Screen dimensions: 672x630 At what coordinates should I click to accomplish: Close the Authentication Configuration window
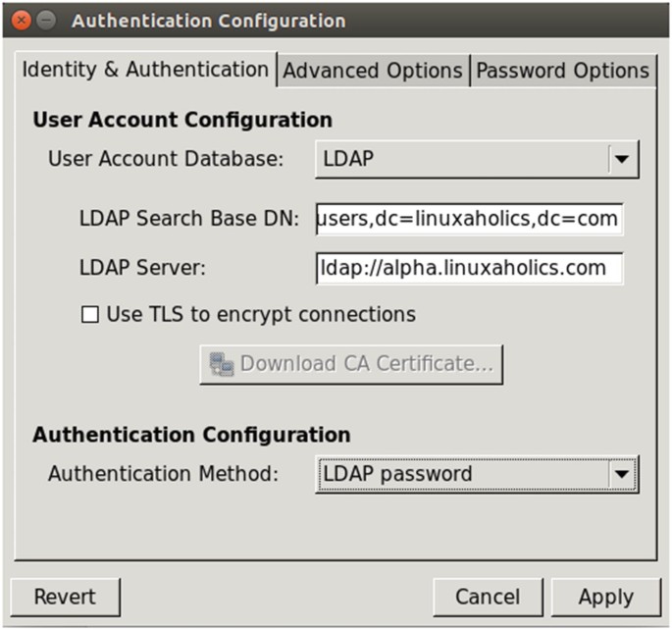(22, 21)
